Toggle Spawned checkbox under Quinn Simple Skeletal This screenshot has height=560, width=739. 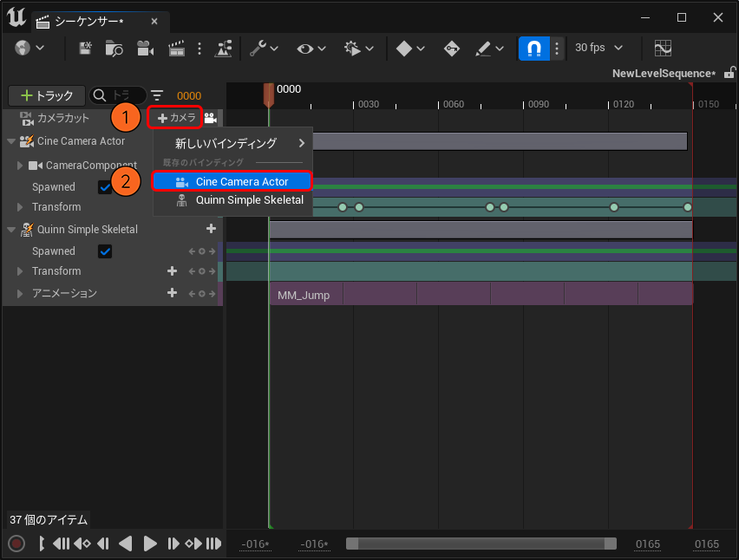click(105, 251)
